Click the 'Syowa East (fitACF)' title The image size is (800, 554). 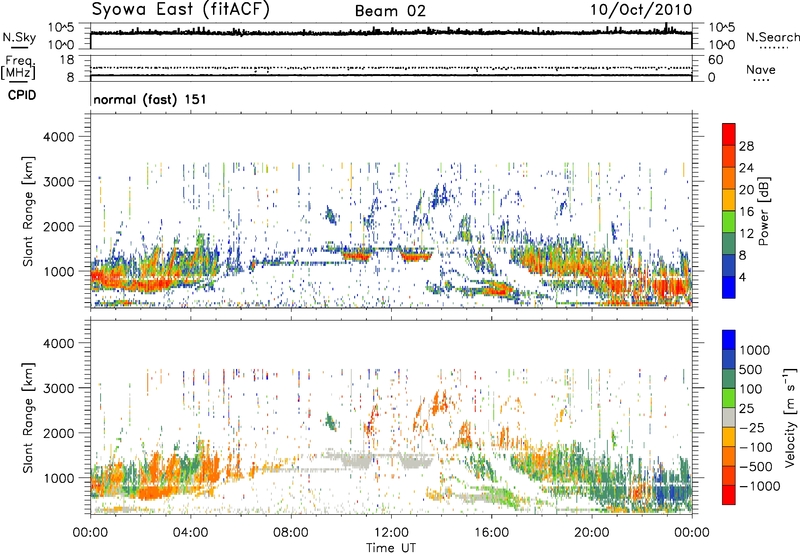(180, 9)
